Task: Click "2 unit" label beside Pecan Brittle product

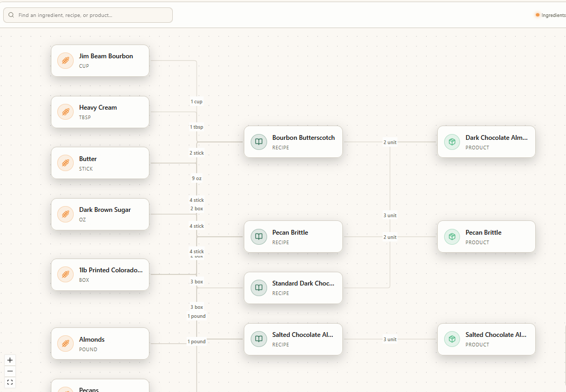Action: pos(390,237)
